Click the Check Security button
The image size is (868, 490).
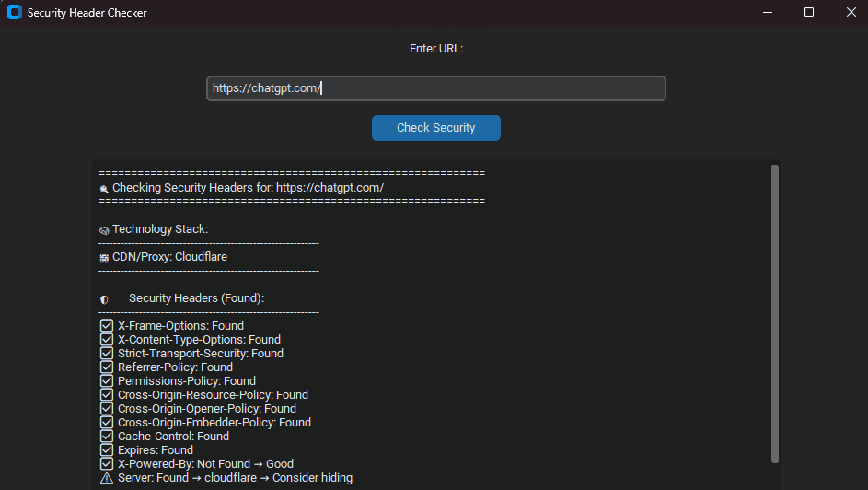[x=435, y=128]
